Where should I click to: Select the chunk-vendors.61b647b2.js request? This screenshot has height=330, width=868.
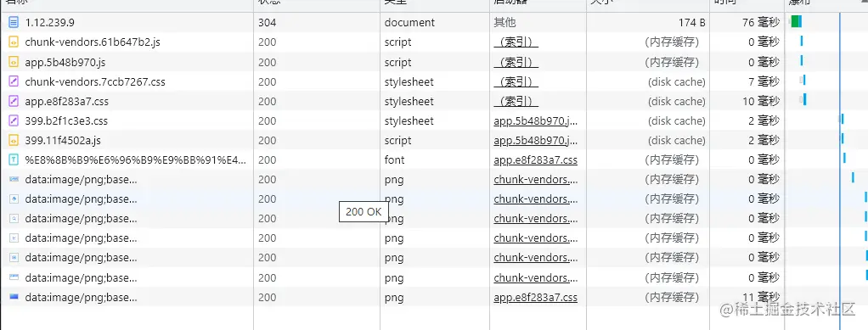click(x=93, y=42)
